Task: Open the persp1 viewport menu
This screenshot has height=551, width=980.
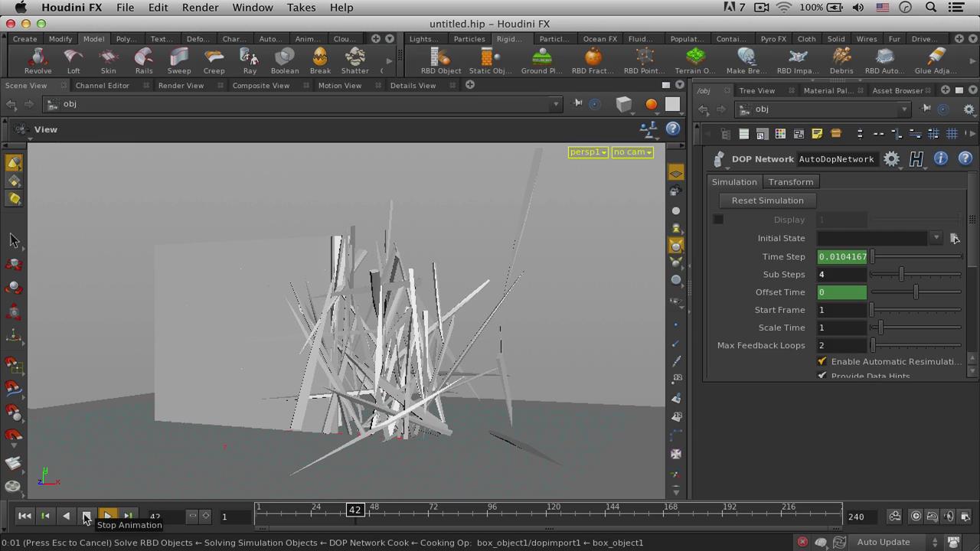Action: 588,152
